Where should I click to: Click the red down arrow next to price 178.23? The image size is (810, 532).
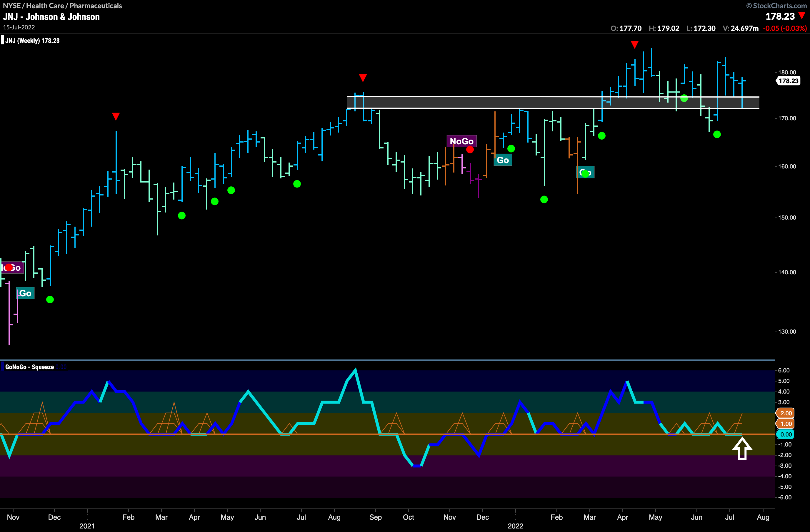tap(802, 15)
